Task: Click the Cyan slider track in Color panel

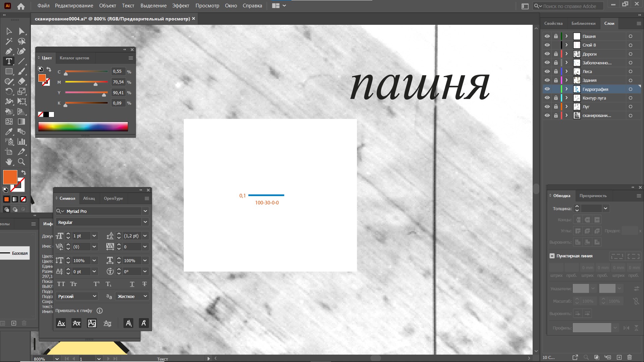Action: [x=86, y=71]
